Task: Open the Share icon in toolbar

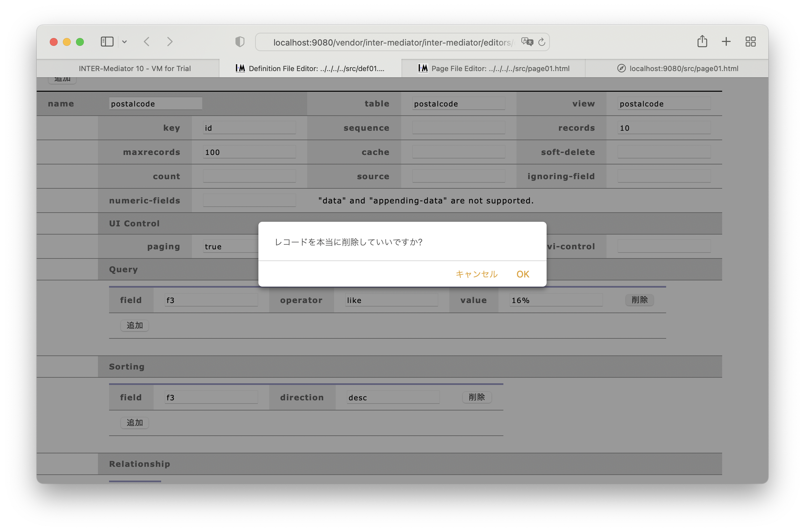Action: pyautogui.click(x=702, y=41)
